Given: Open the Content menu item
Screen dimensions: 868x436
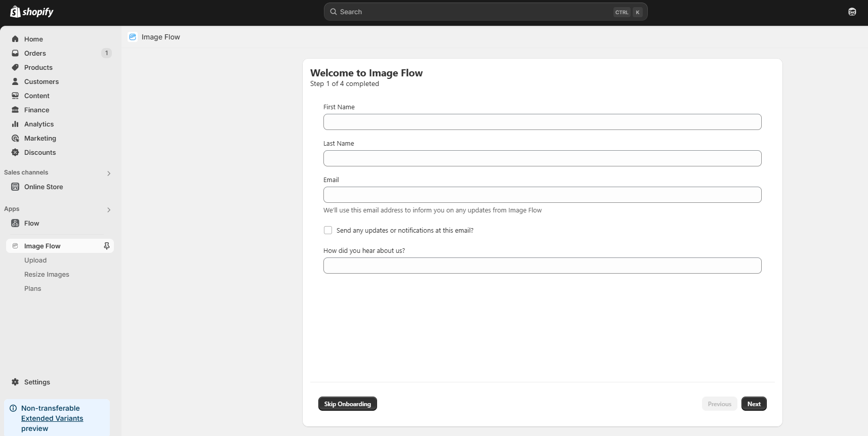Looking at the screenshot, I should point(61,96).
